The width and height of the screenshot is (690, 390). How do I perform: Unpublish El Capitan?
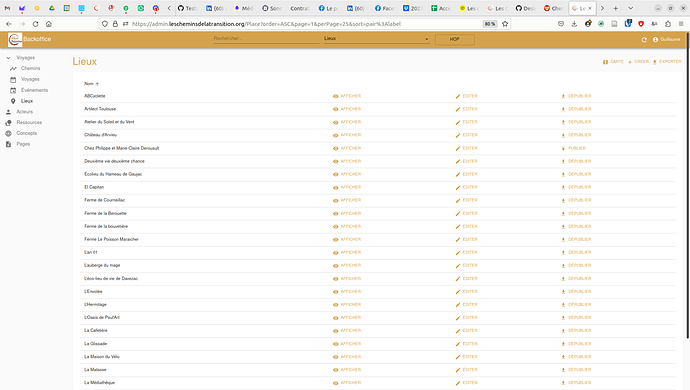(576, 187)
